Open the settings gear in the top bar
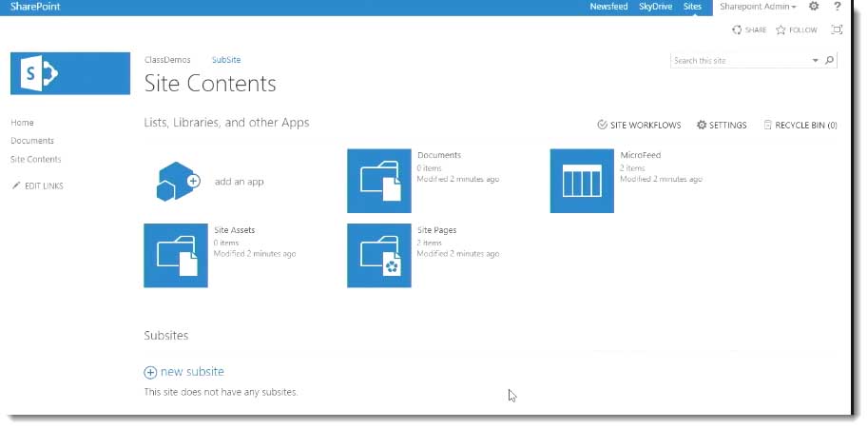868x429 pixels. coord(813,7)
